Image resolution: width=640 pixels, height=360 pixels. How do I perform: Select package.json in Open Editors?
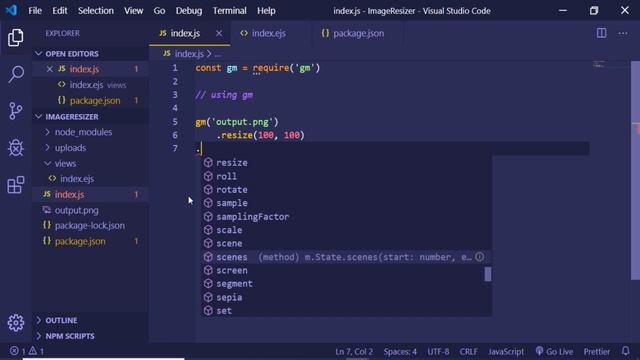pos(90,100)
